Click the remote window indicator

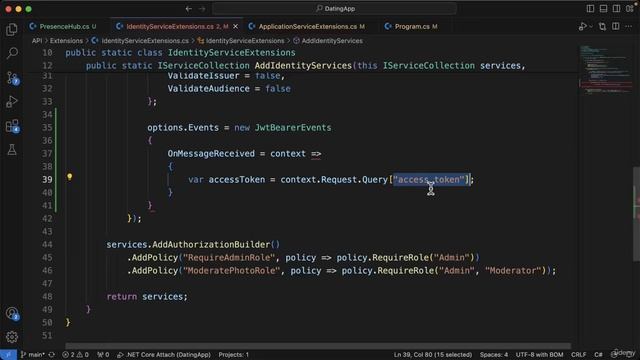tap(8, 355)
